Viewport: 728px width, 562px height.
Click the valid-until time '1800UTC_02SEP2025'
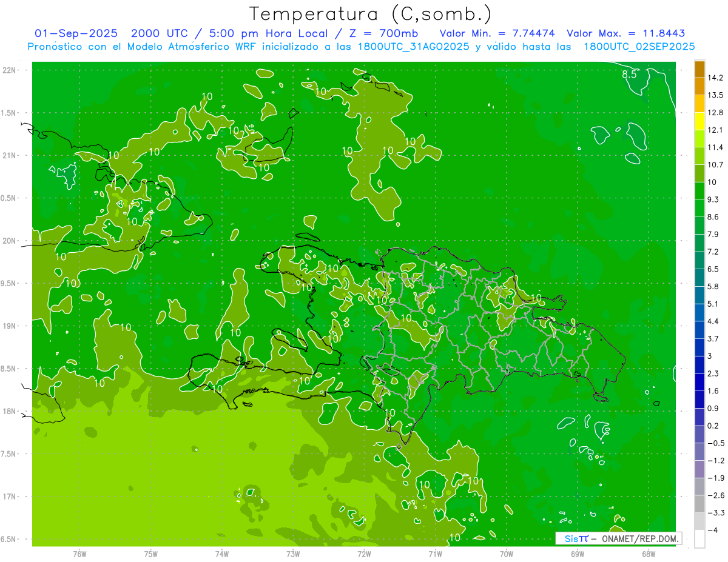(638, 47)
